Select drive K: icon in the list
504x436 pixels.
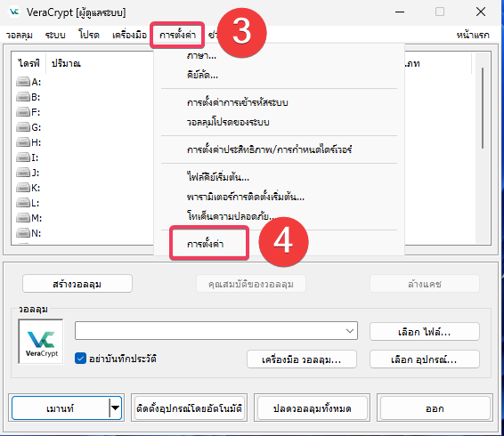click(23, 188)
